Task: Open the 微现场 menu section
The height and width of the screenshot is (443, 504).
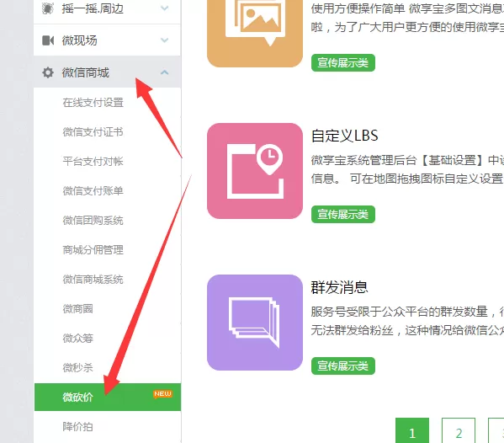Action: tap(107, 40)
